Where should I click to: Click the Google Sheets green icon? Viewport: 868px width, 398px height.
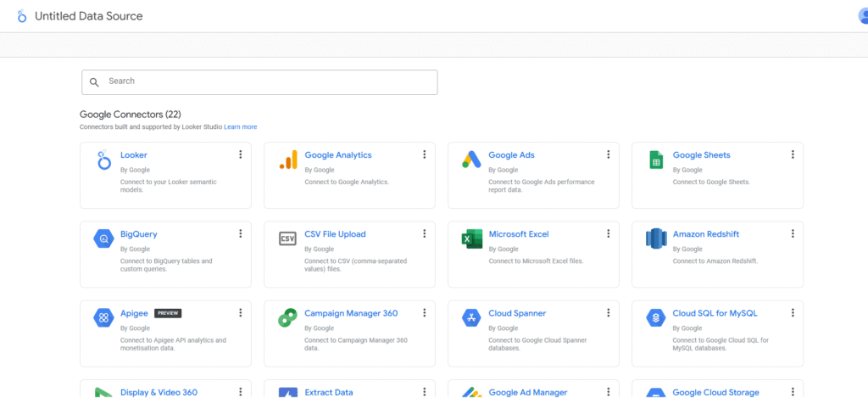click(x=656, y=160)
